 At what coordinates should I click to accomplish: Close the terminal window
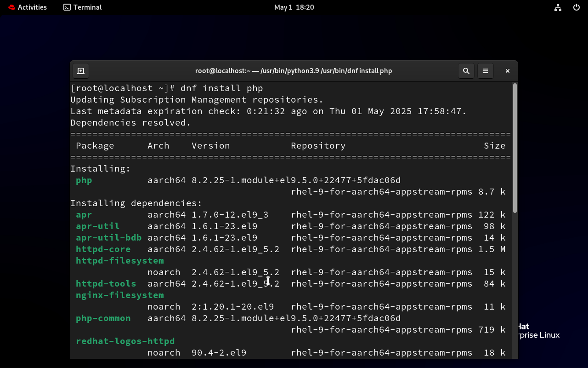pyautogui.click(x=507, y=71)
